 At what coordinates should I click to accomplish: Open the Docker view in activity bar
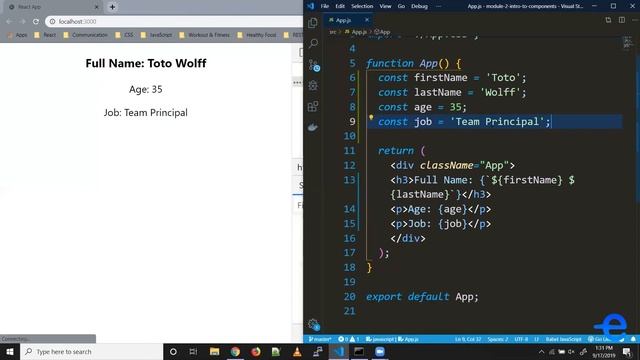tap(313, 127)
